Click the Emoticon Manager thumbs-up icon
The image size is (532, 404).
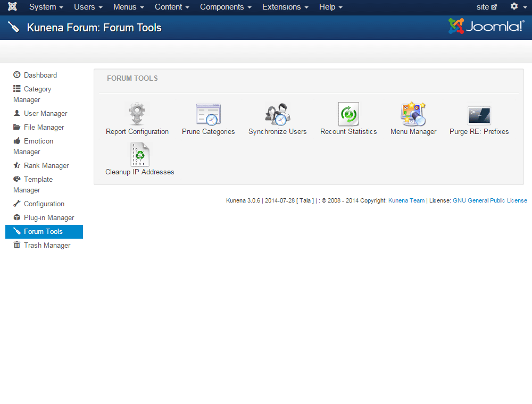16,141
